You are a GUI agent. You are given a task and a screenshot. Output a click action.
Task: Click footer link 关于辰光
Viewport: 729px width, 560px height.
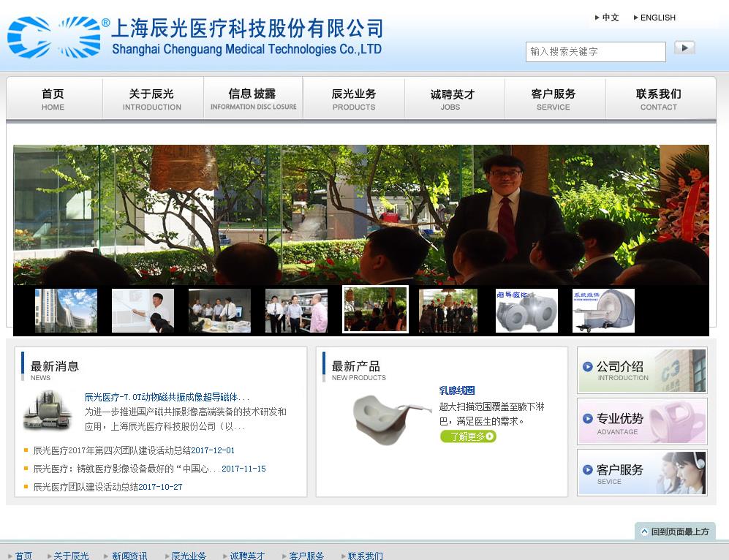71,556
